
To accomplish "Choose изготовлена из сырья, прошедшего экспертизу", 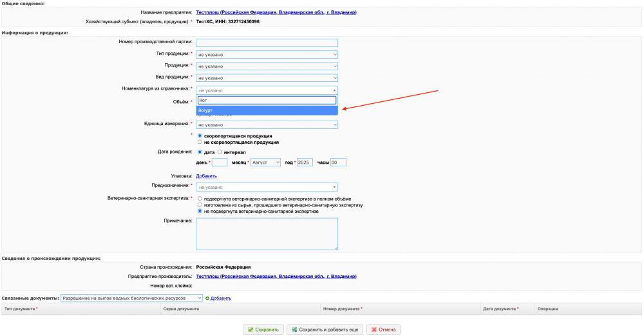I will tap(200, 205).
